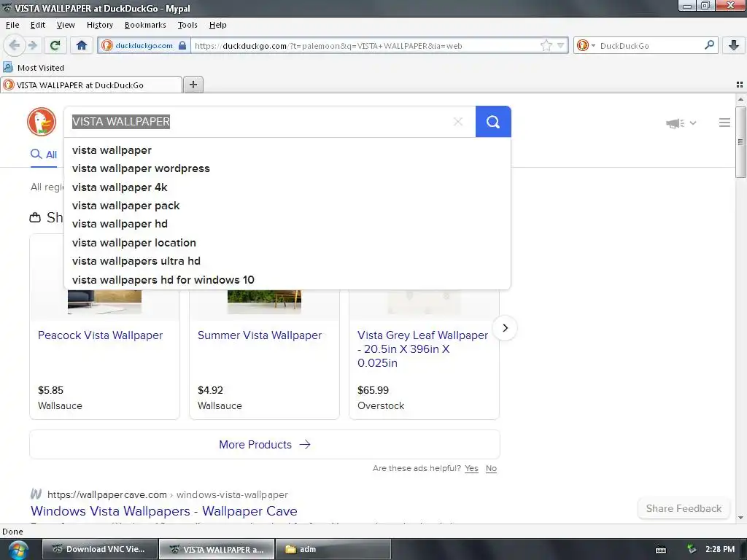Viewport: 747px width, 560px height.
Task: Open Vista Grey Leaf Wallpaper product link
Action: point(422,349)
